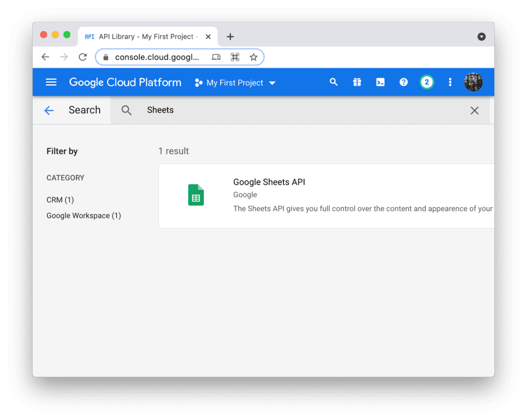Open the Google Sheets API result

(269, 182)
